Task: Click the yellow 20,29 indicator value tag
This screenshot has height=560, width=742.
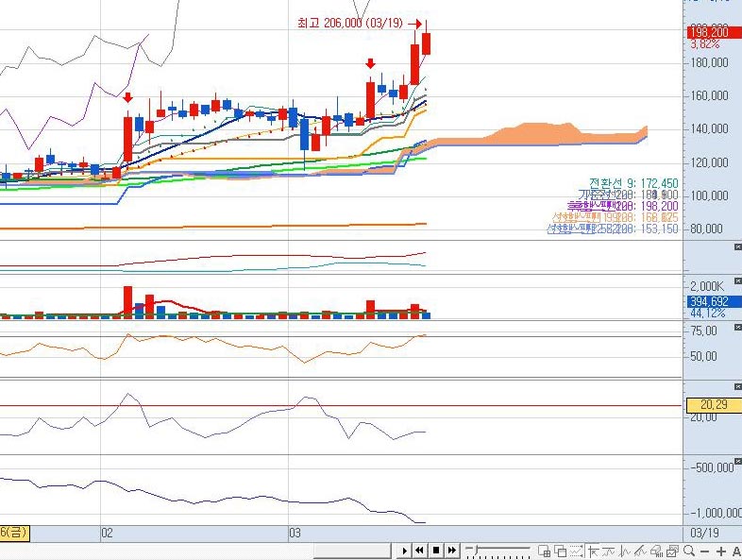Action: [x=714, y=405]
